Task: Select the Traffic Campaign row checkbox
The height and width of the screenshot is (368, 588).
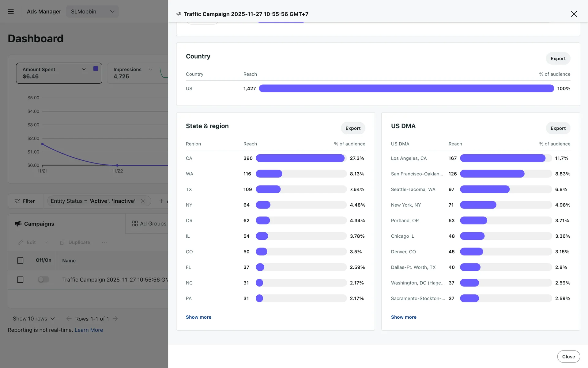Action: coord(20,280)
